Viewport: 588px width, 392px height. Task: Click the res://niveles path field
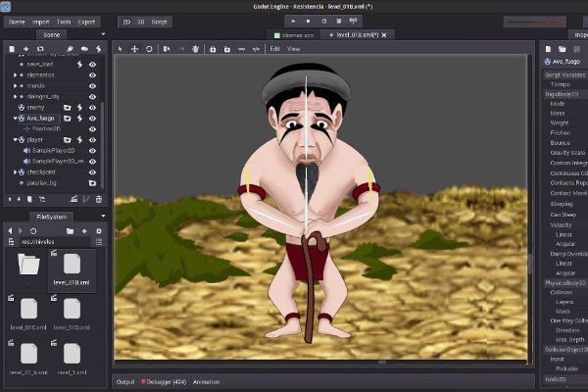[x=54, y=242]
